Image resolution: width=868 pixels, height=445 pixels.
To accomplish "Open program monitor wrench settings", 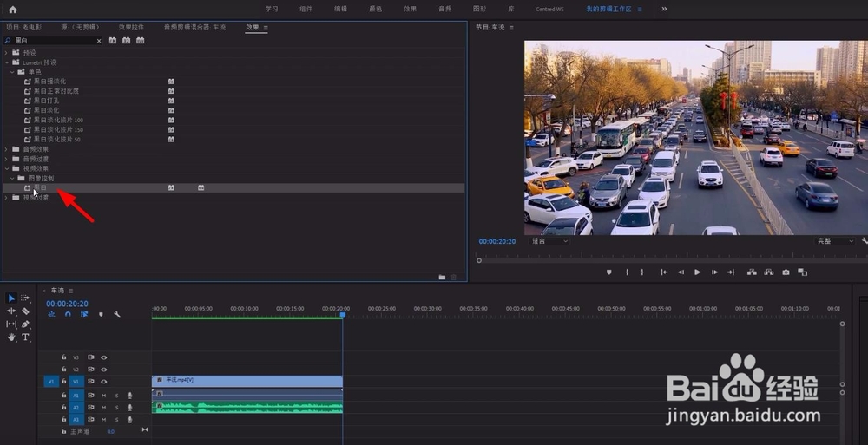I will point(865,241).
